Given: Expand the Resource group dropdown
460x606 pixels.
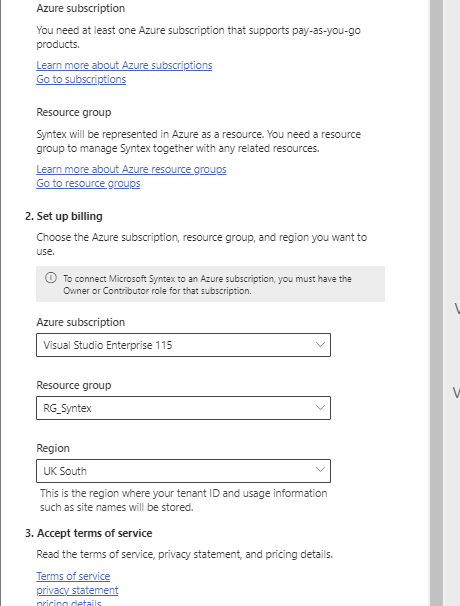Looking at the screenshot, I should click(183, 408).
